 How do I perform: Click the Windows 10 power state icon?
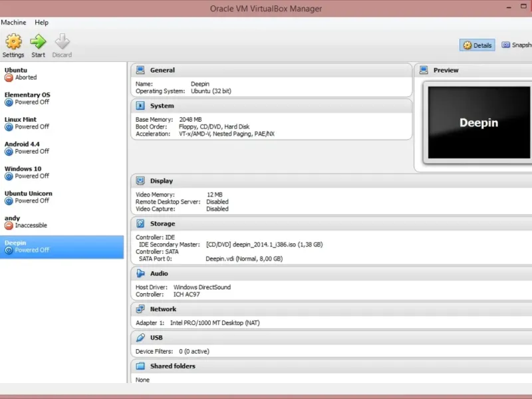[9, 176]
